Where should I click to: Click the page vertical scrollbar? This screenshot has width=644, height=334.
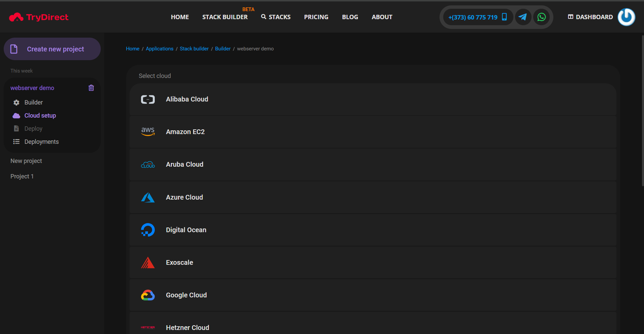[x=642, y=111]
